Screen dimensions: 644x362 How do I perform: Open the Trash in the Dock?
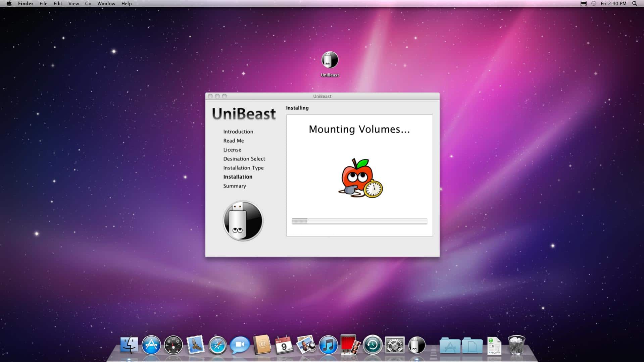(516, 345)
